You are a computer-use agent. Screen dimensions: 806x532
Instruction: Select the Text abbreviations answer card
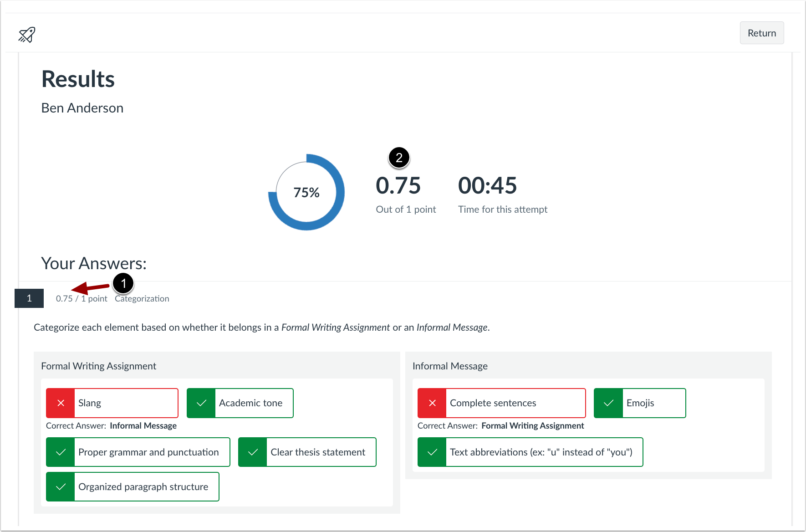[530, 452]
